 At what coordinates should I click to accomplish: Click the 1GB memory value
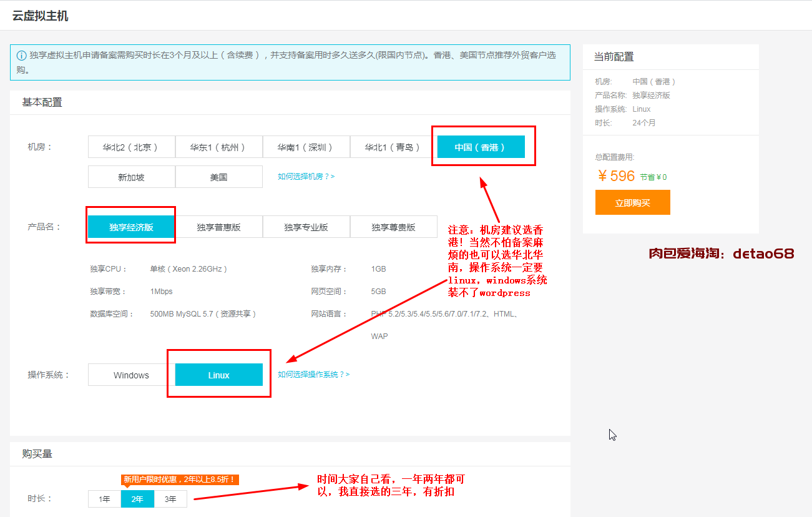(378, 269)
